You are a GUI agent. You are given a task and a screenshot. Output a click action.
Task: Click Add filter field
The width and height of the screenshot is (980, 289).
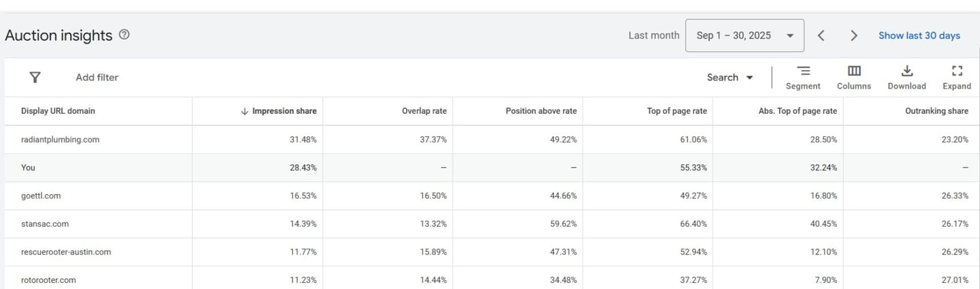[x=97, y=78]
